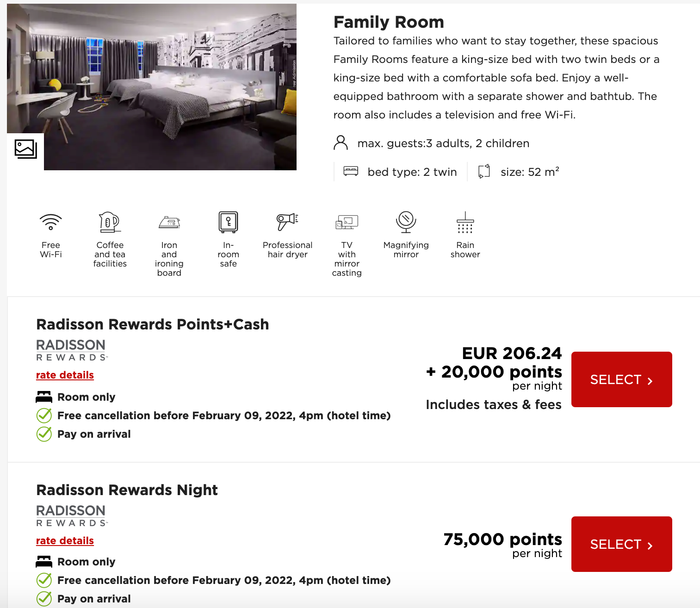700x608 pixels.
Task: Select the EUR 206.24 Points+Cash rate
Action: (621, 379)
